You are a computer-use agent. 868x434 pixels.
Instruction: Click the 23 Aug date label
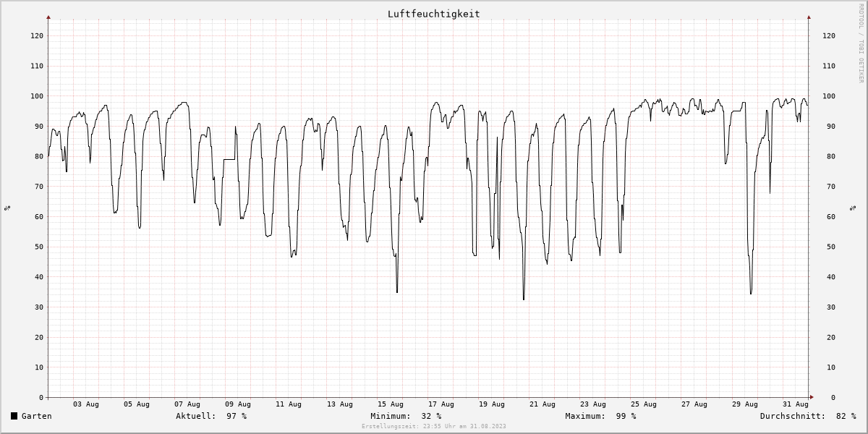[593, 404]
